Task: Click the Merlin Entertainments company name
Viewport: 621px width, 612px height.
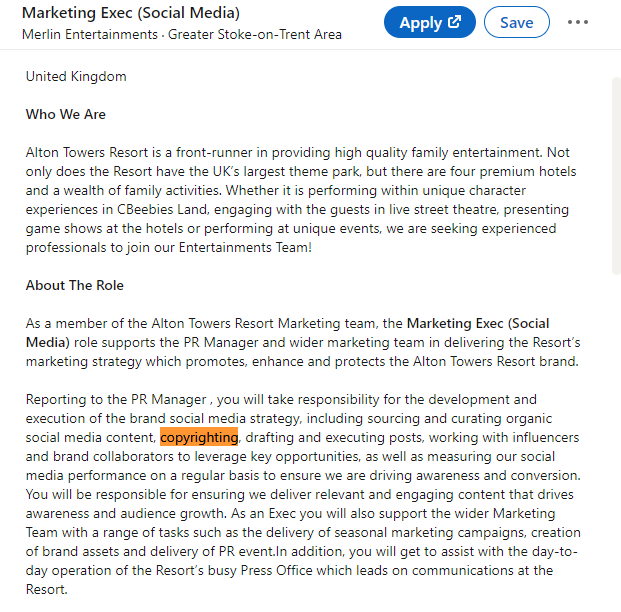Action: tap(90, 34)
